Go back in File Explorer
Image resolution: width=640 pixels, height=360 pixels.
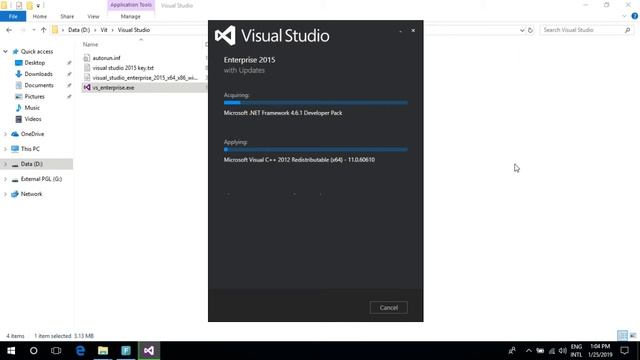pyautogui.click(x=9, y=30)
